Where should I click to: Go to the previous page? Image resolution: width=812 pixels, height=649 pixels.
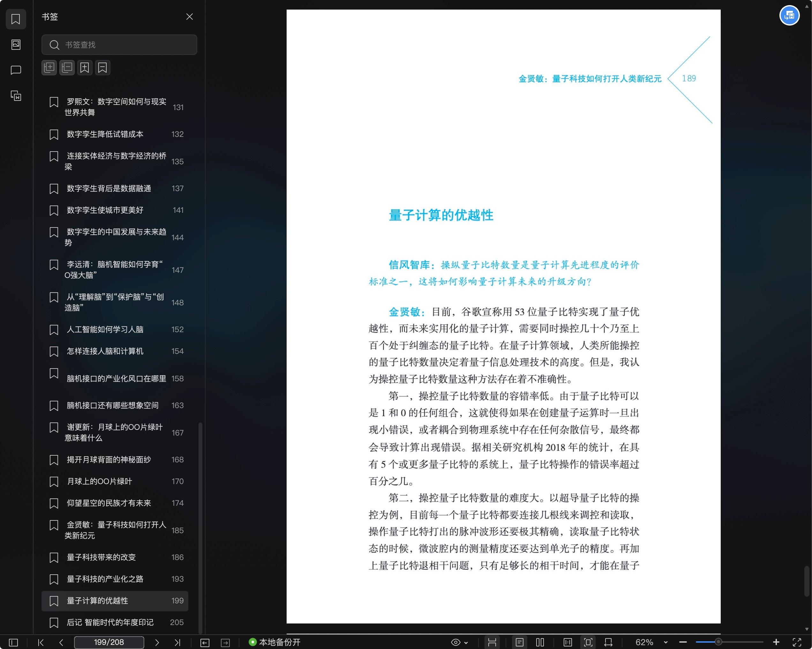[x=61, y=642]
